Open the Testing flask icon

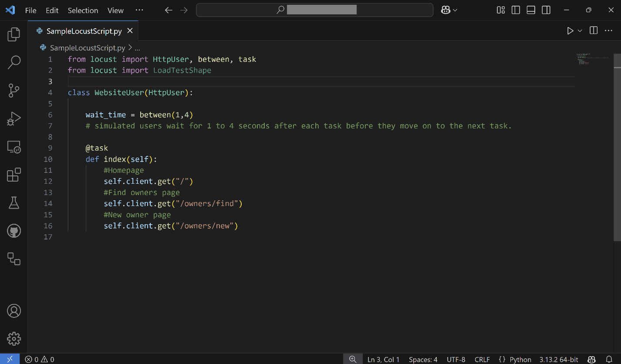click(x=14, y=202)
